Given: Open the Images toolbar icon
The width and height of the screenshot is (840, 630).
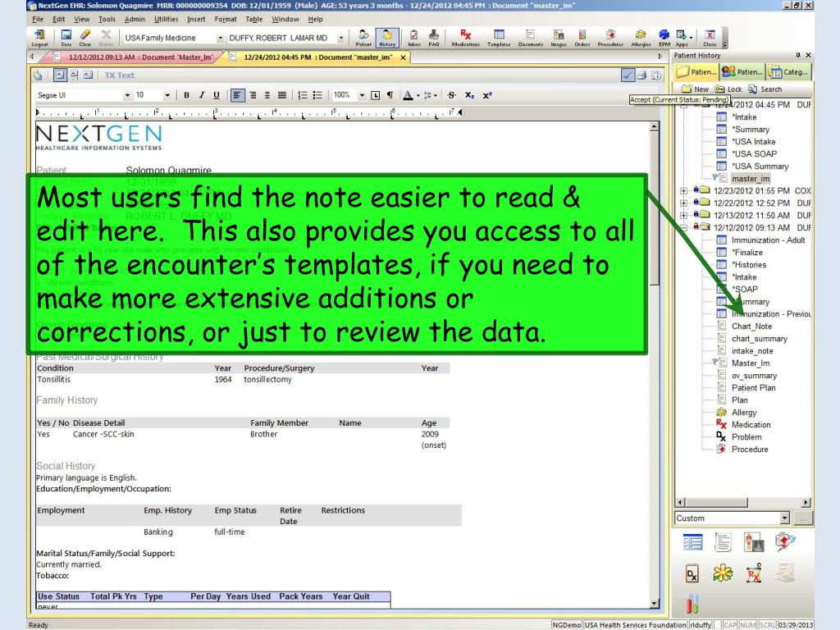Looking at the screenshot, I should pyautogui.click(x=558, y=38).
